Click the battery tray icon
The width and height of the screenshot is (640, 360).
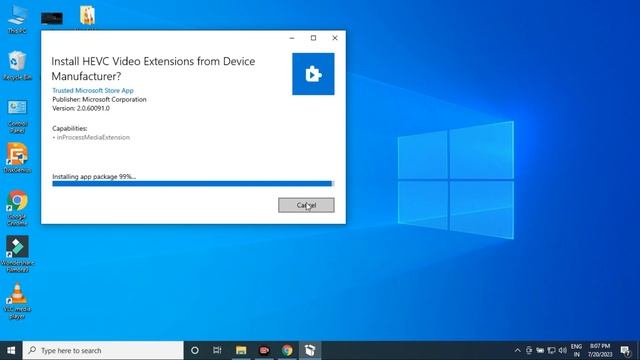(540, 350)
